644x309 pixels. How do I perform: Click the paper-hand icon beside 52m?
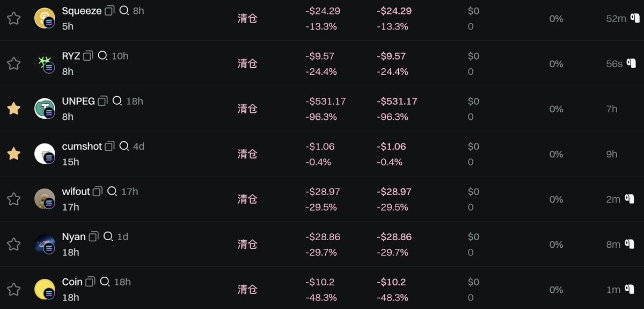(635, 18)
